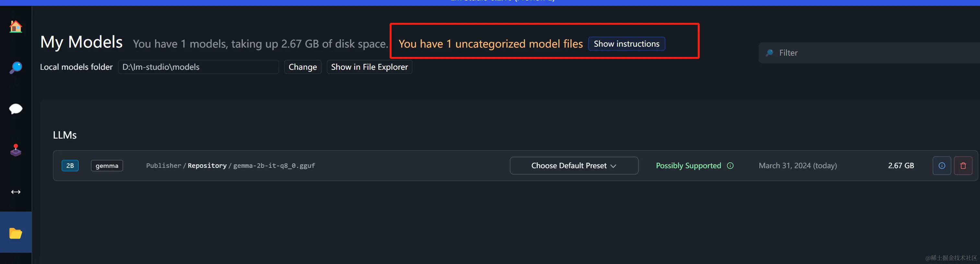The width and height of the screenshot is (980, 264).
Task: Expand Choose Default Preset dropdown
Action: (574, 166)
